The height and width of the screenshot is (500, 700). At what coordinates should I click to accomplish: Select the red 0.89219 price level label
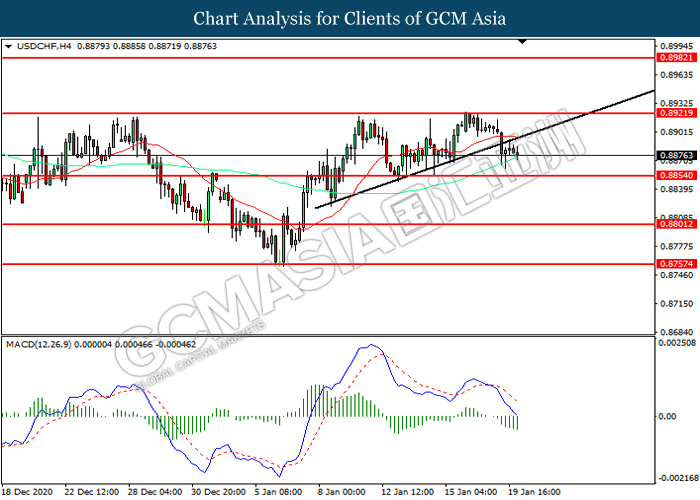coord(676,113)
